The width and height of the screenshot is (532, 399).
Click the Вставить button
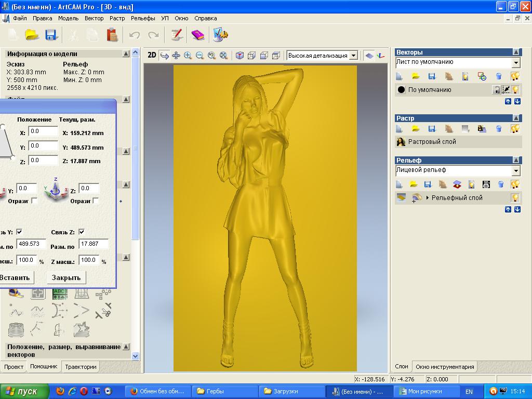(x=15, y=277)
